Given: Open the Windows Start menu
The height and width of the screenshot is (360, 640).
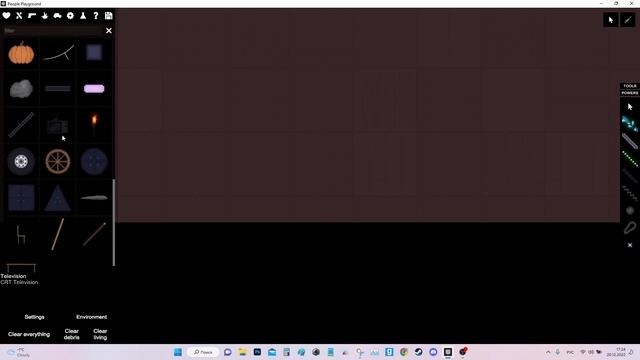Looking at the screenshot, I should (178, 352).
